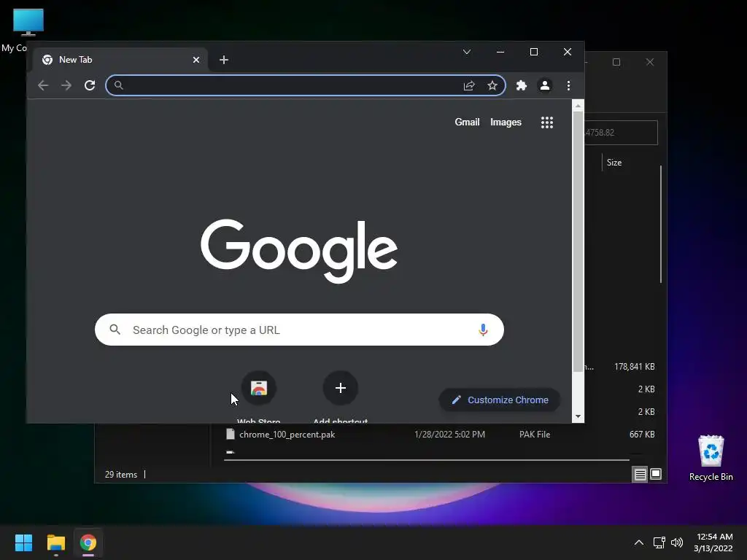The image size is (747, 560).
Task: Click the search magnifier in Google box
Action: pos(115,330)
